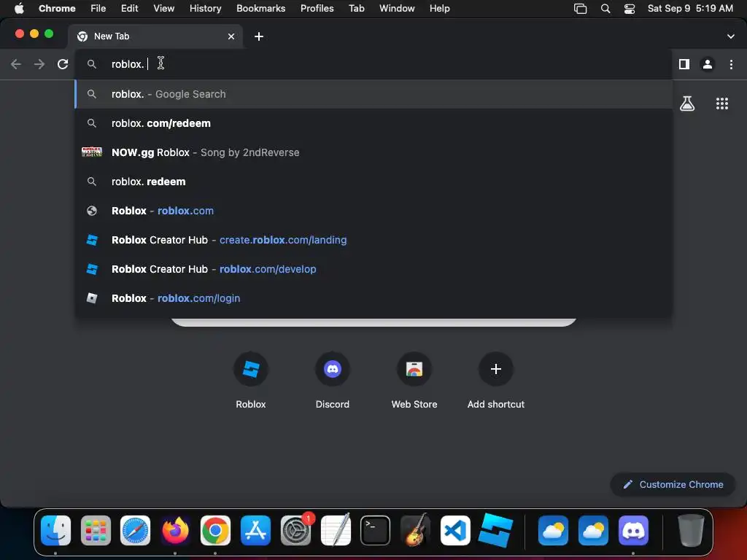Open the Roblox shortcut tile
Viewport: 747px width, 560px height.
coord(251,381)
